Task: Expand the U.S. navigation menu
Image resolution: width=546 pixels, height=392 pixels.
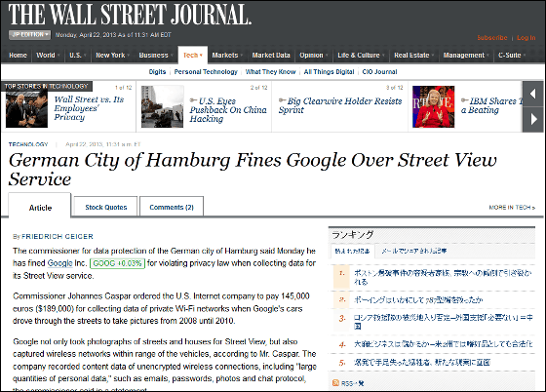Action: 78,55
